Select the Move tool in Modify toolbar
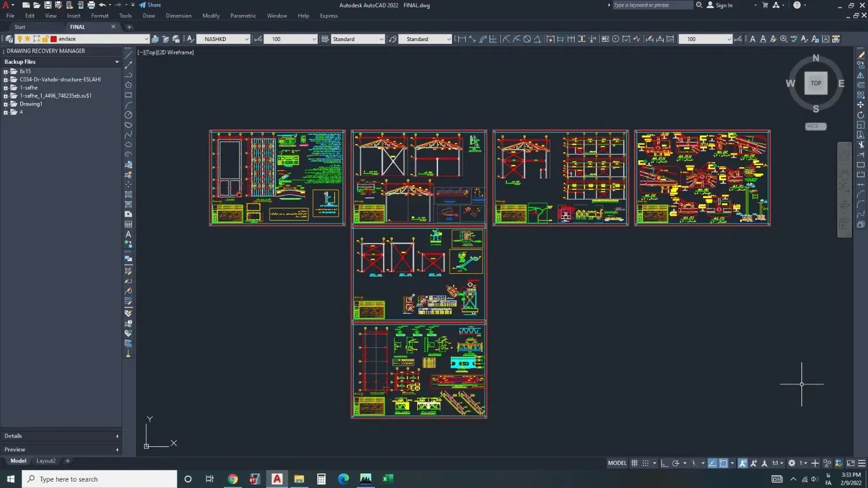Screen dimensions: 868x488 click(x=860, y=105)
